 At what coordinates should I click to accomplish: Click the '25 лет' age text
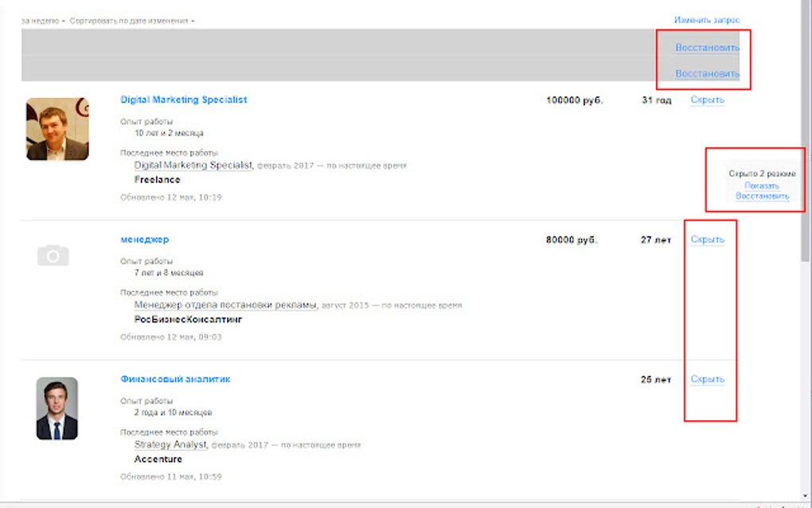[x=656, y=380]
